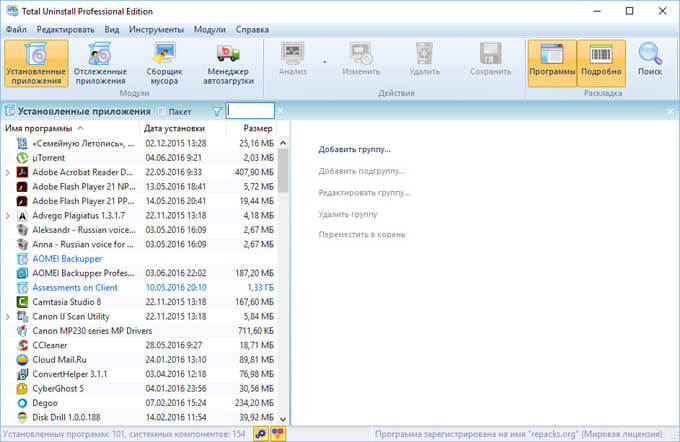Open the Модули menu

pyautogui.click(x=209, y=29)
